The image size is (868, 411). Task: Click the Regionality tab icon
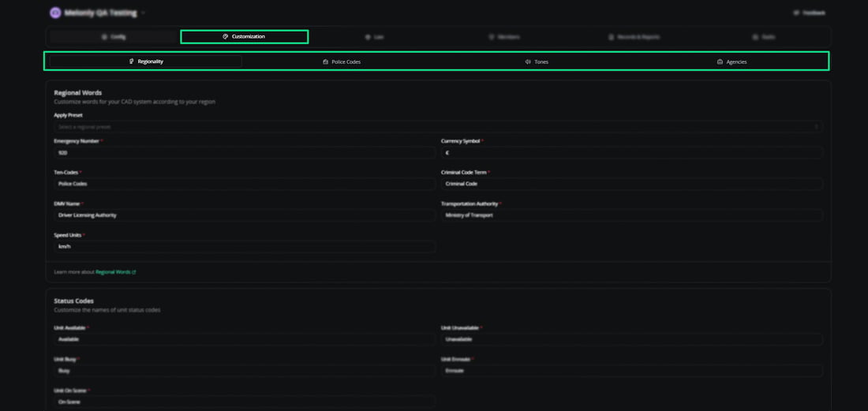pos(131,62)
